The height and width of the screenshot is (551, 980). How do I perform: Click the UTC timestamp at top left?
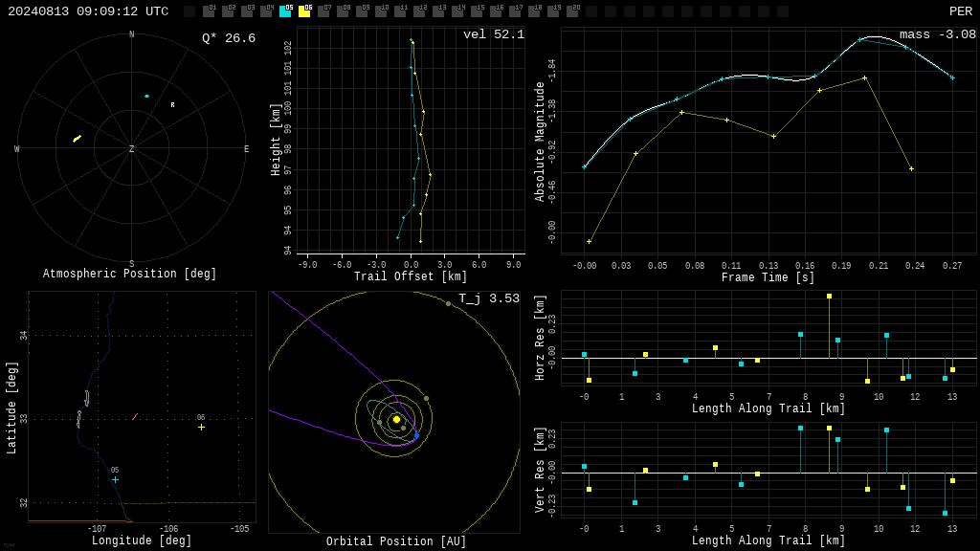coord(88,11)
